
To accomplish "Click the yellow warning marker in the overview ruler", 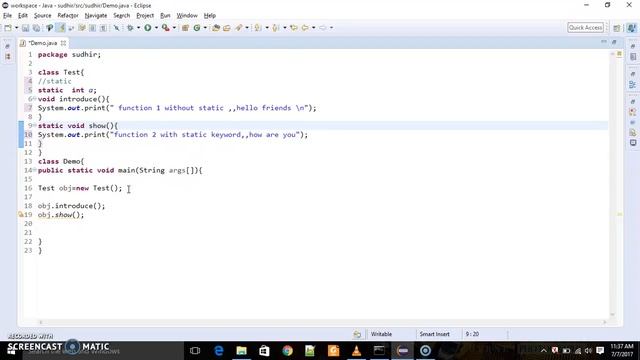I will [x=619, y=214].
